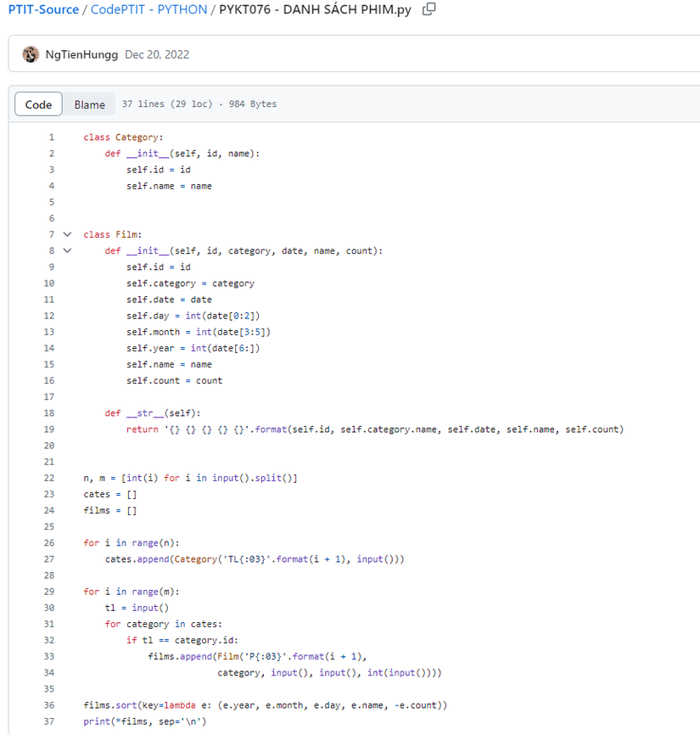Select line number 22

pyautogui.click(x=49, y=478)
